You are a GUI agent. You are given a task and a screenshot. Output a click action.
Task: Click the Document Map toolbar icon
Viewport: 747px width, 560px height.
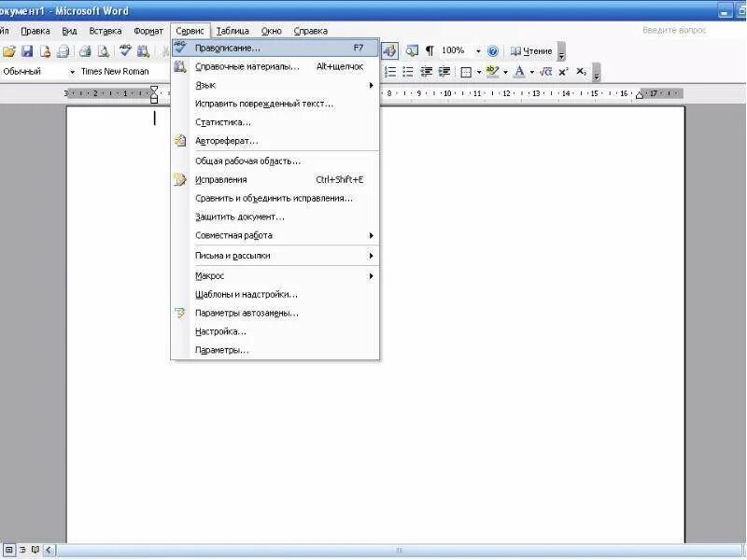coord(412,51)
